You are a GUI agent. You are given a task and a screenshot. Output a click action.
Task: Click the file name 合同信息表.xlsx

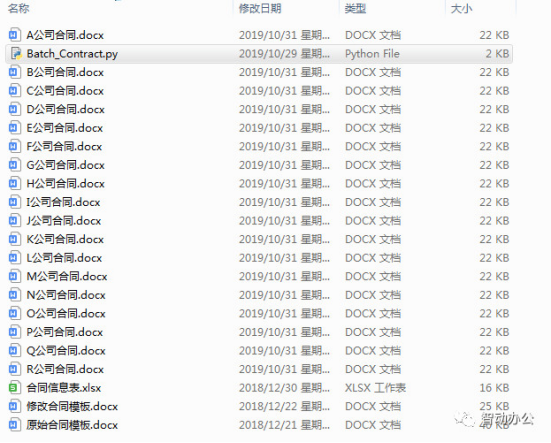click(64, 388)
